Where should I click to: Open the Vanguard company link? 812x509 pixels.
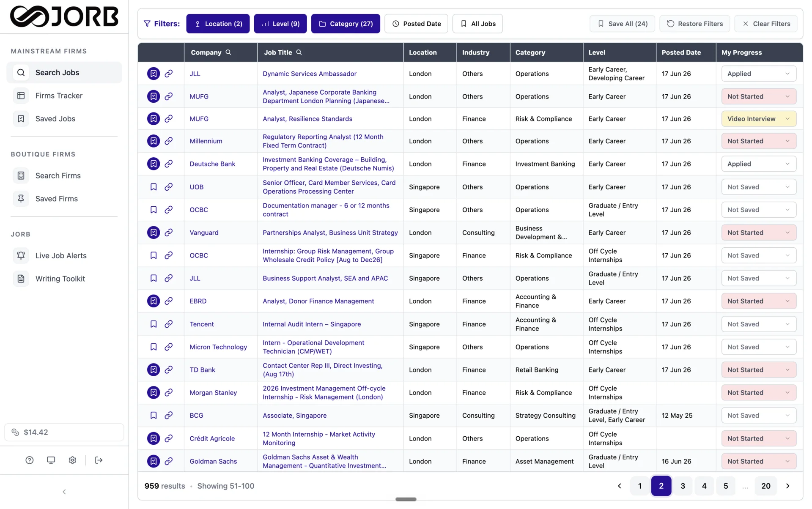pyautogui.click(x=204, y=233)
